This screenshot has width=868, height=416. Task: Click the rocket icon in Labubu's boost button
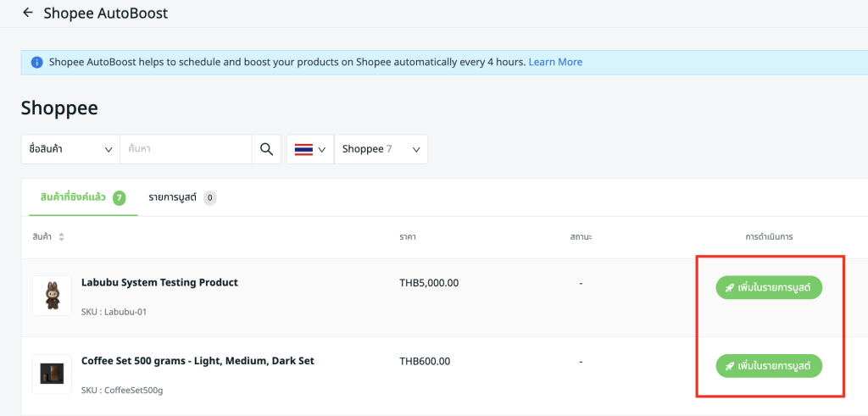pos(729,288)
